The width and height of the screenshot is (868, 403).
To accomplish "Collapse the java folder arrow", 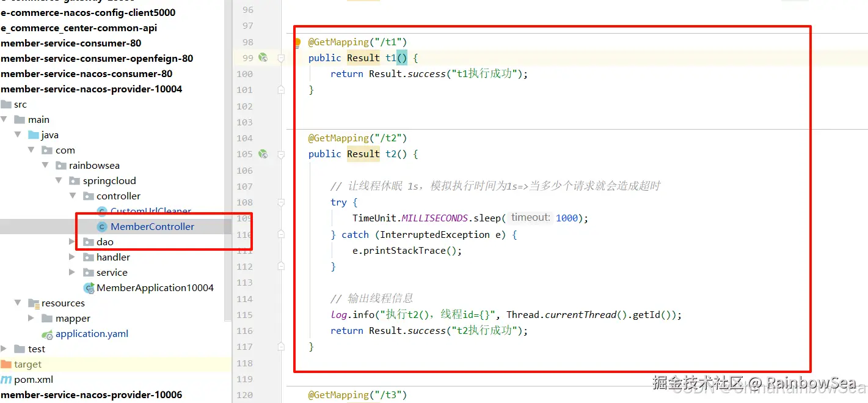I will point(18,135).
